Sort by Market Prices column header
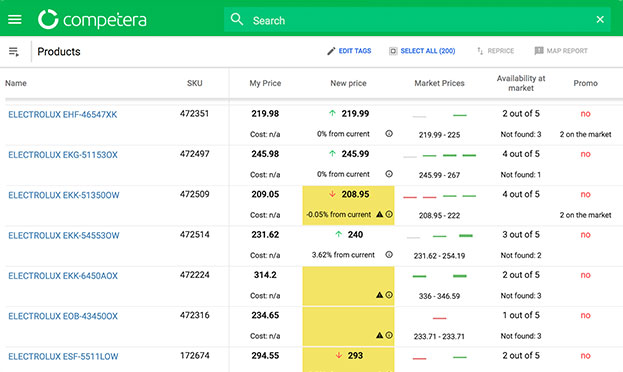 pos(439,83)
